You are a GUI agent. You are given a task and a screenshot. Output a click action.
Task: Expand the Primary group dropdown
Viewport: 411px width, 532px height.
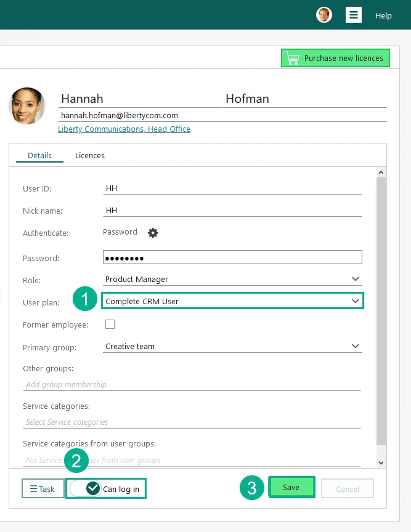pos(355,347)
